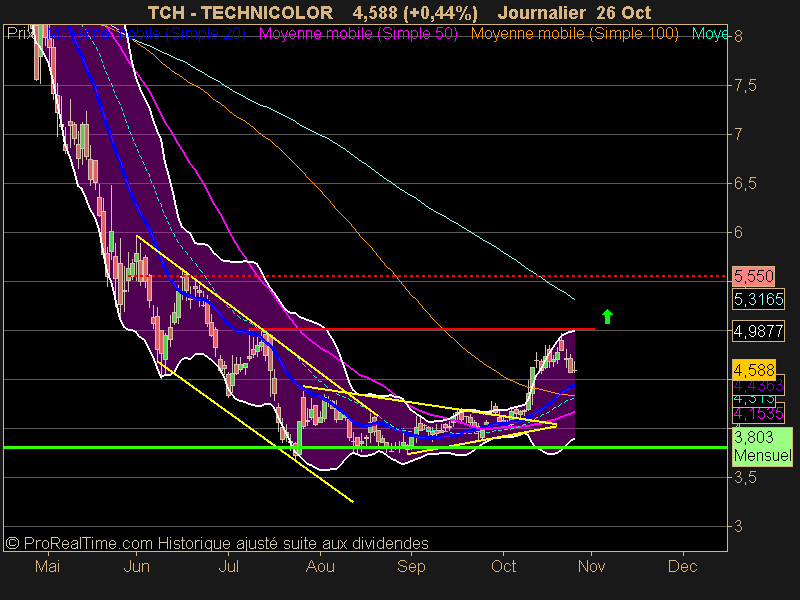Click the 6,5 price axis tick
Screen dimensions: 800x600
coord(745,184)
